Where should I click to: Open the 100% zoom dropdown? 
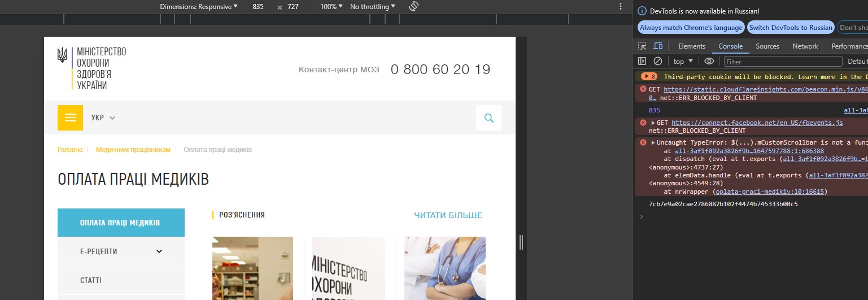(332, 7)
